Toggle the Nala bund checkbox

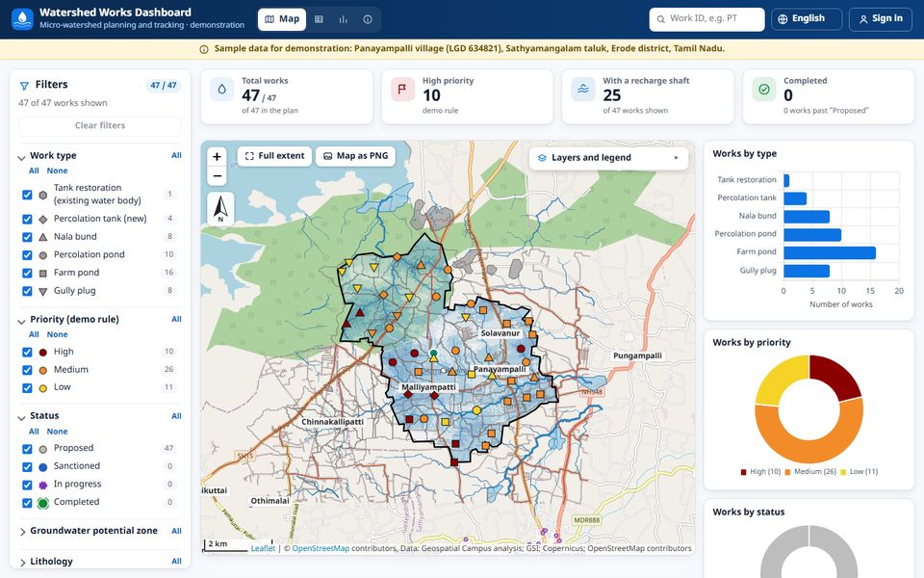click(27, 237)
